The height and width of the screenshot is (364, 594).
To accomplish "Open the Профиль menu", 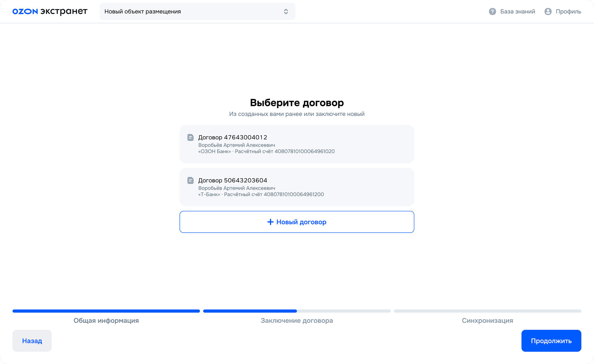I will pos(568,11).
